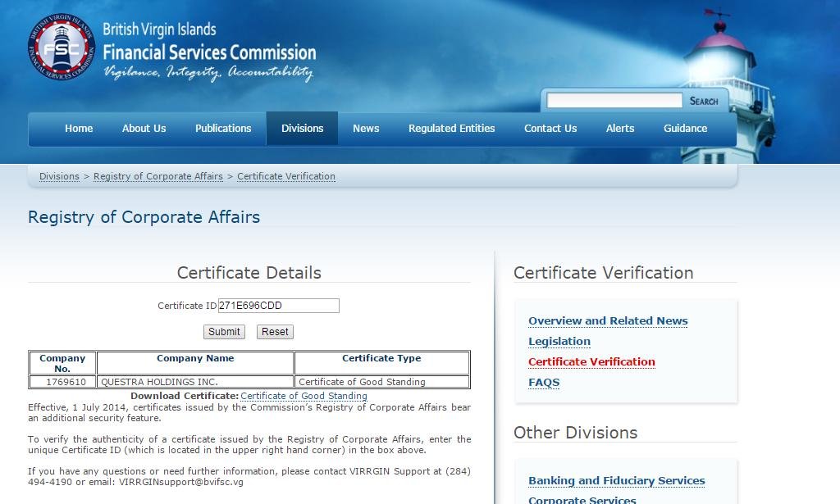
Task: Click into the Certificate ID field
Action: pos(278,306)
